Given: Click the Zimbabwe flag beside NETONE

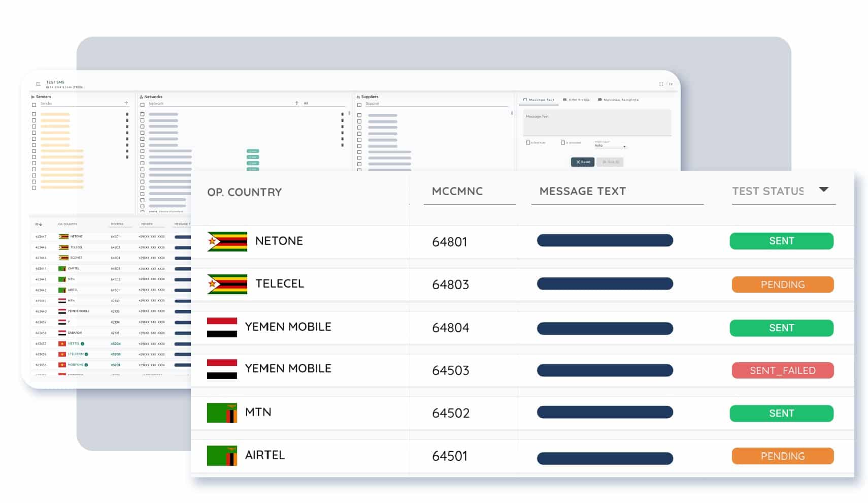Looking at the screenshot, I should pyautogui.click(x=226, y=241).
